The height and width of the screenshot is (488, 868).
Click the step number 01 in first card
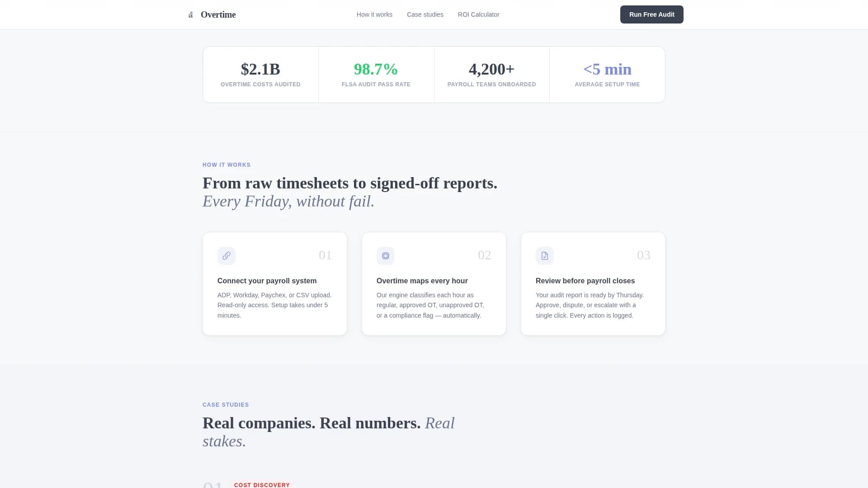325,255
